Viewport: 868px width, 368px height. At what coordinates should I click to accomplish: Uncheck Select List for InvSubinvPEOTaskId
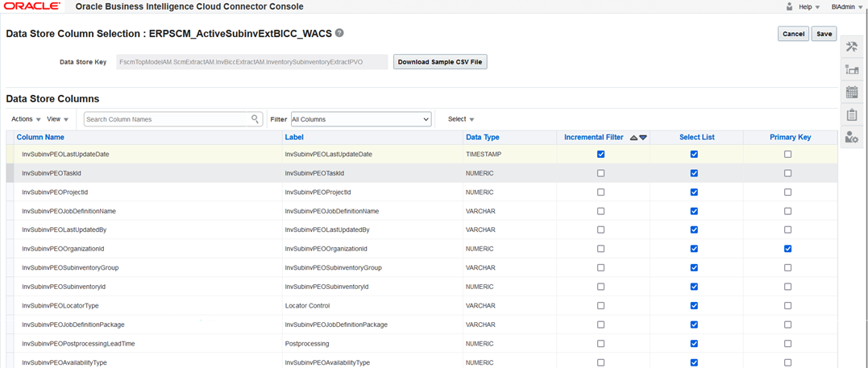coord(694,173)
